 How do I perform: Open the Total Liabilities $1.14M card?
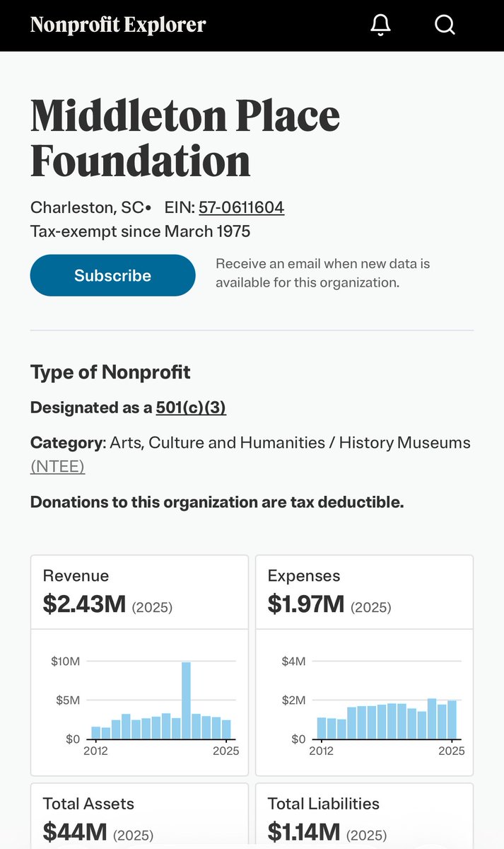coord(364,816)
